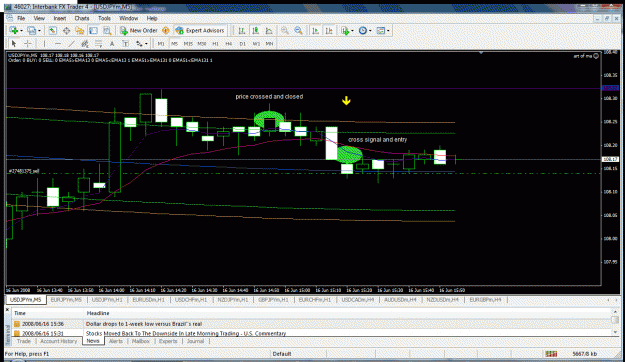Image resolution: width=625 pixels, height=362 pixels.
Task: Toggle the Expert Advisors button
Action: click(x=200, y=31)
